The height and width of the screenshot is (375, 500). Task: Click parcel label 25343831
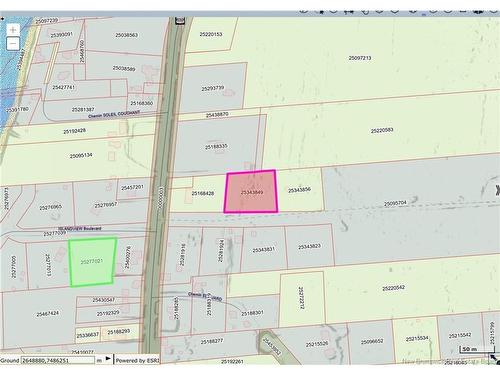click(263, 250)
